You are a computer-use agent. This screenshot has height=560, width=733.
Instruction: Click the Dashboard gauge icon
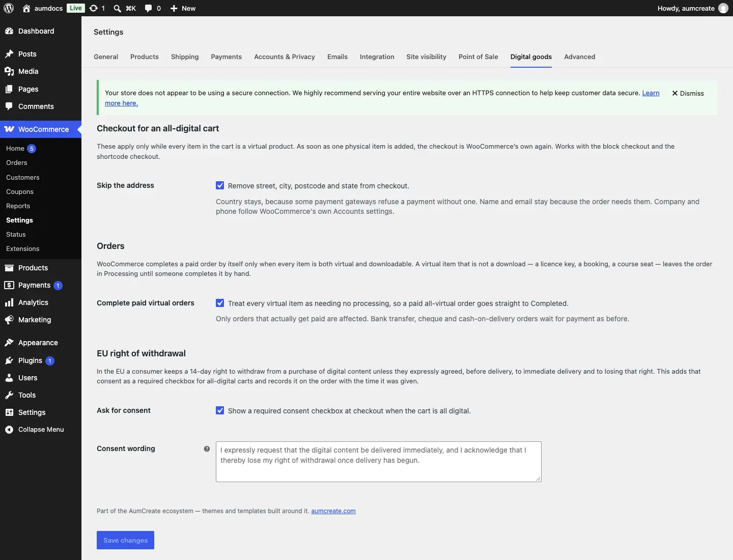pos(9,31)
